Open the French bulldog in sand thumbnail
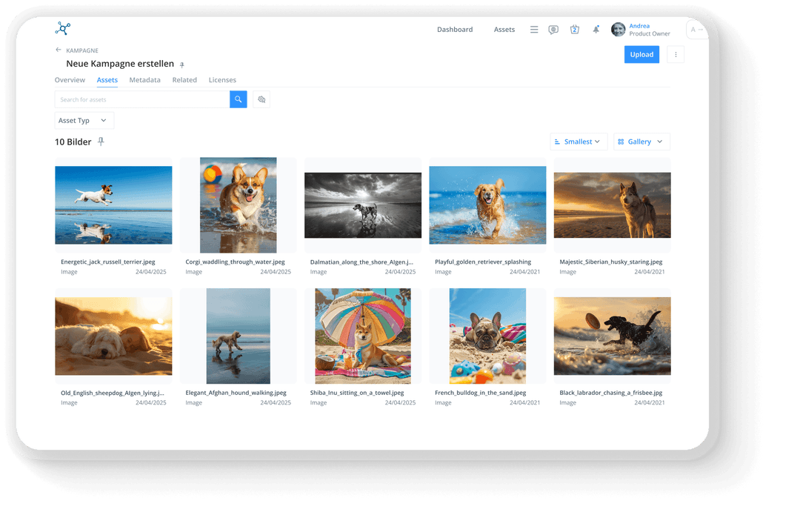Viewport: 800px width, 532px height. pos(487,336)
